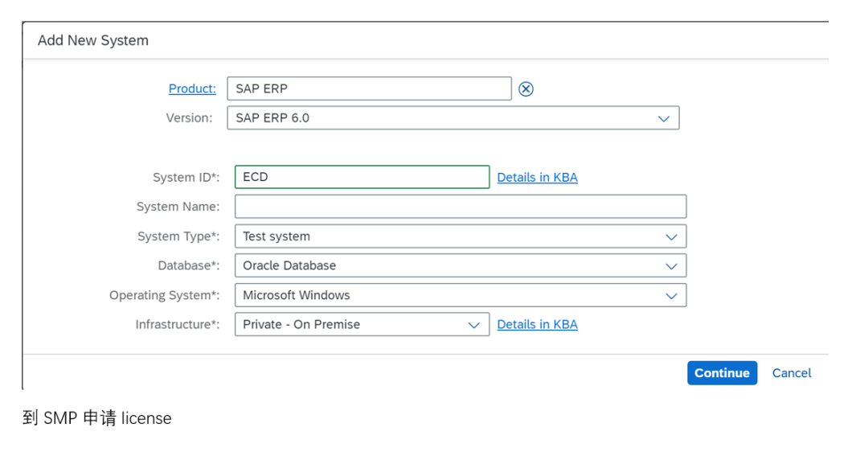Open the Infrastructure dropdown showing Private - On Premise
Screen dimensions: 868x456
pyautogui.click(x=362, y=324)
